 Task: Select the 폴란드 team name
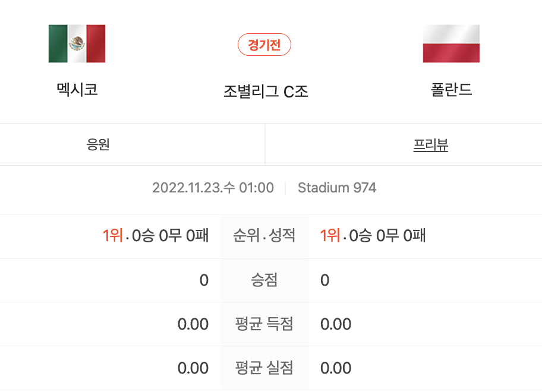451,90
